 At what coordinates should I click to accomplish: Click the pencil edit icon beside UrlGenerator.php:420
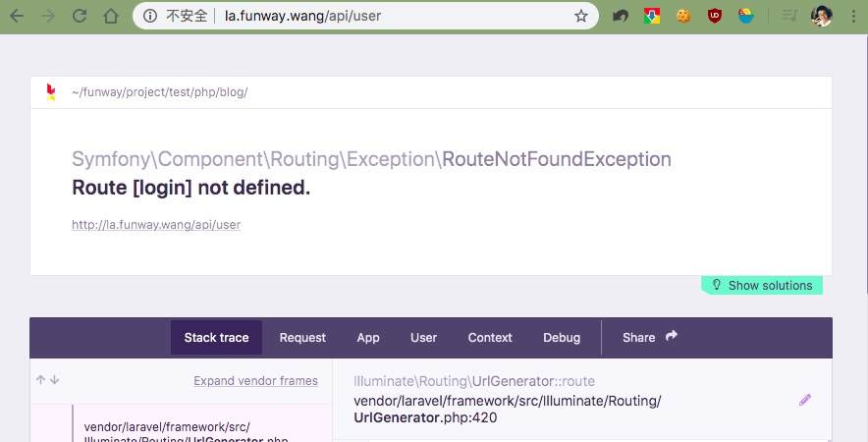pos(805,400)
